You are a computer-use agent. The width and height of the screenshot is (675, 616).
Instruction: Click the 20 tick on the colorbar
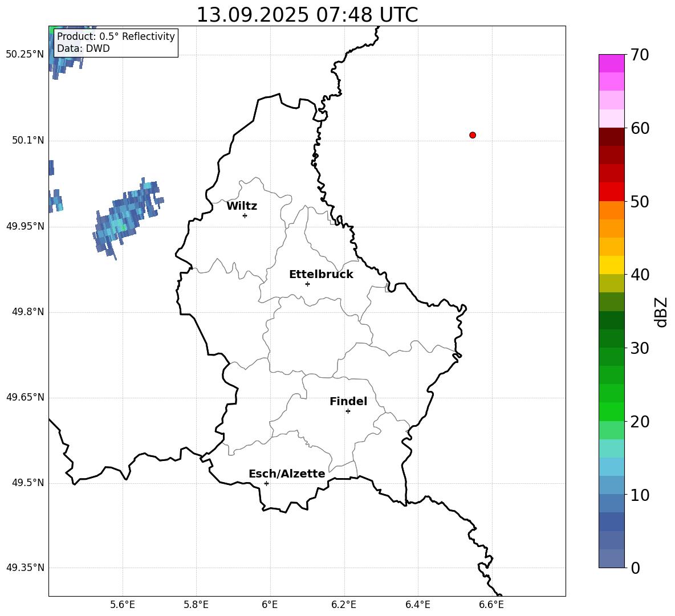(640, 421)
